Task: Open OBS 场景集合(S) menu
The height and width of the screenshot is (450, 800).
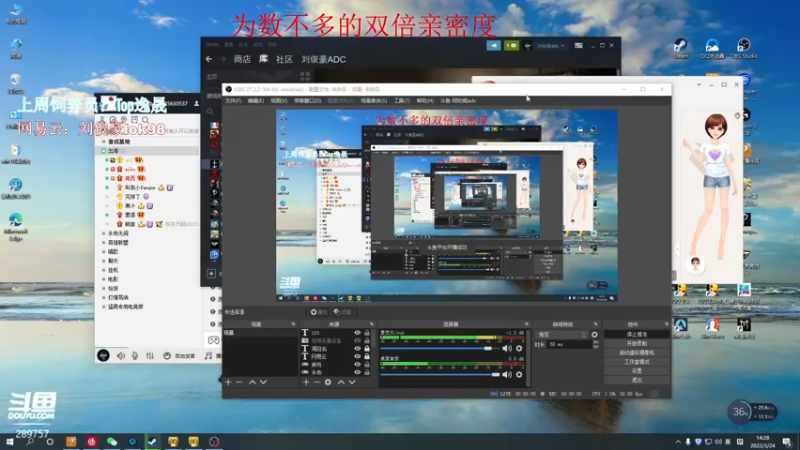Action: pyautogui.click(x=374, y=101)
